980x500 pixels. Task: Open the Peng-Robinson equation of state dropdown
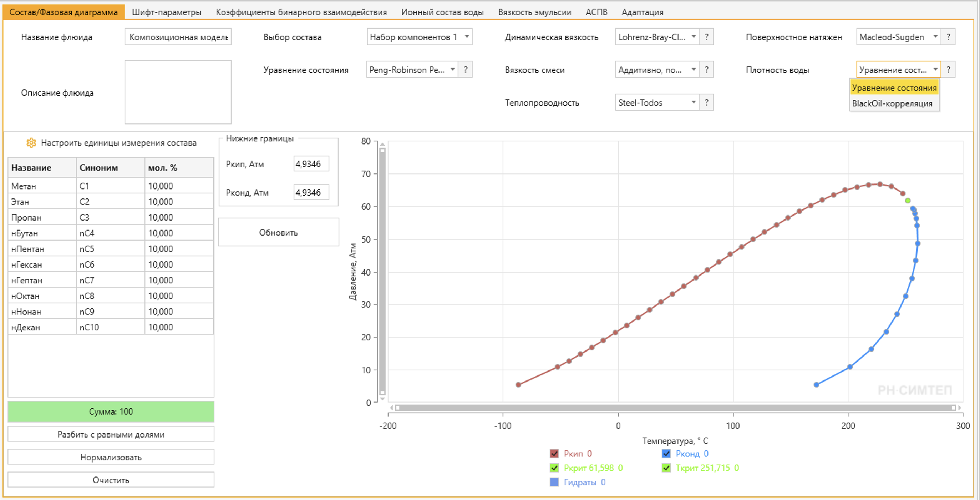click(412, 70)
